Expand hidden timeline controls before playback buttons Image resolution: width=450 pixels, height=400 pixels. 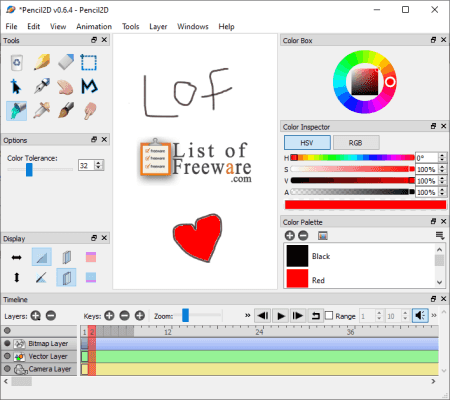248,315
